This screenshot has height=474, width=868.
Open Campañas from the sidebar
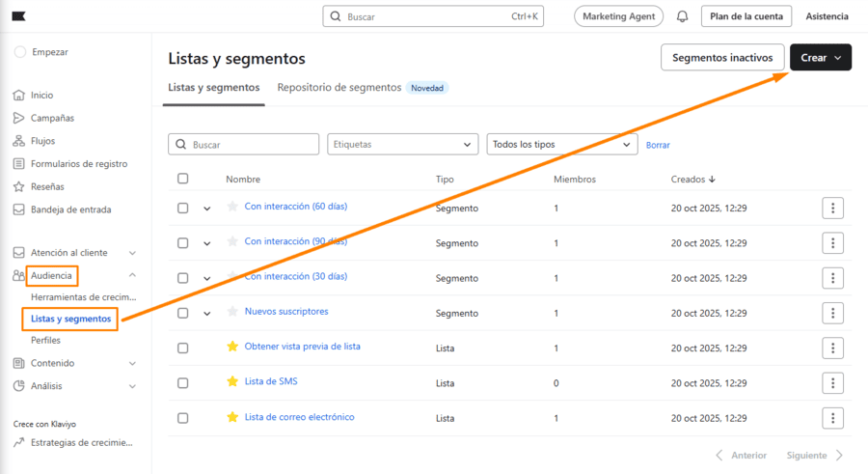[52, 118]
